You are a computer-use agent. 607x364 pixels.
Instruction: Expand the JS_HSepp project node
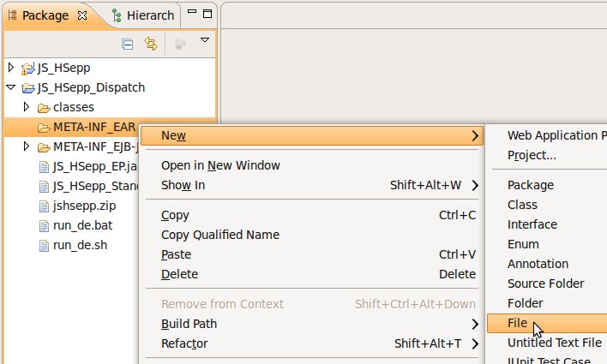coord(10,68)
